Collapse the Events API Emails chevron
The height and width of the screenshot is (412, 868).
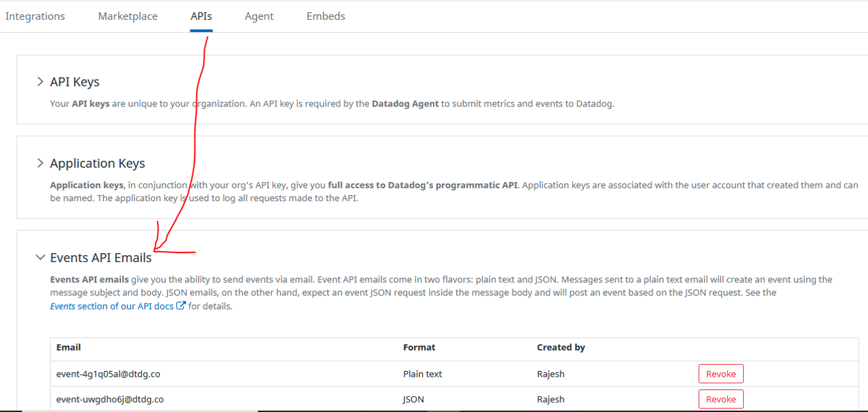[x=40, y=258]
